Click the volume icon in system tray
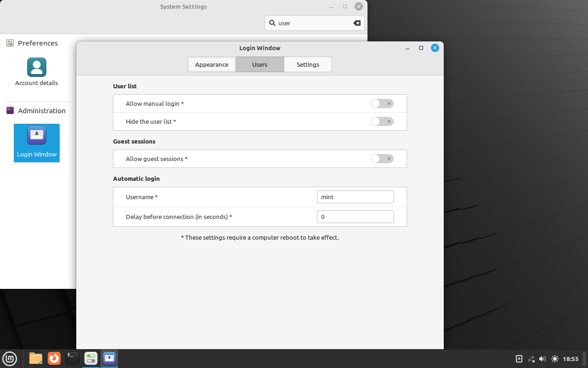The width and height of the screenshot is (588, 368). (543, 359)
